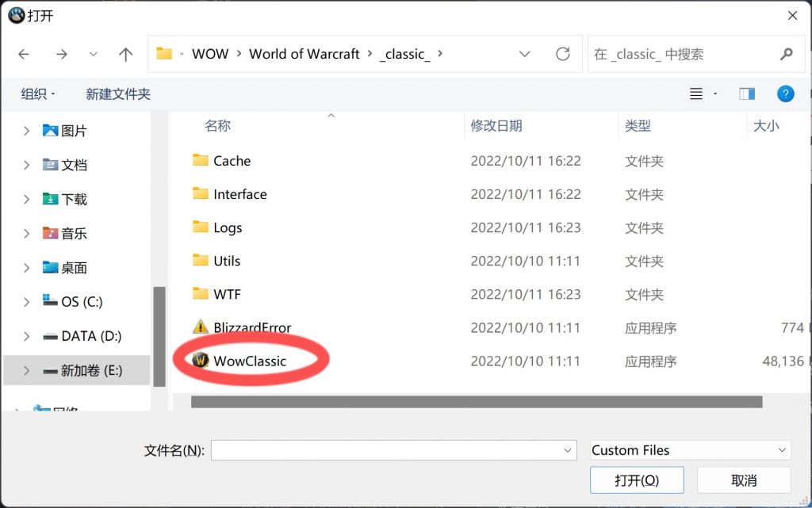Open the Custom Files type dropdown

[x=691, y=450]
